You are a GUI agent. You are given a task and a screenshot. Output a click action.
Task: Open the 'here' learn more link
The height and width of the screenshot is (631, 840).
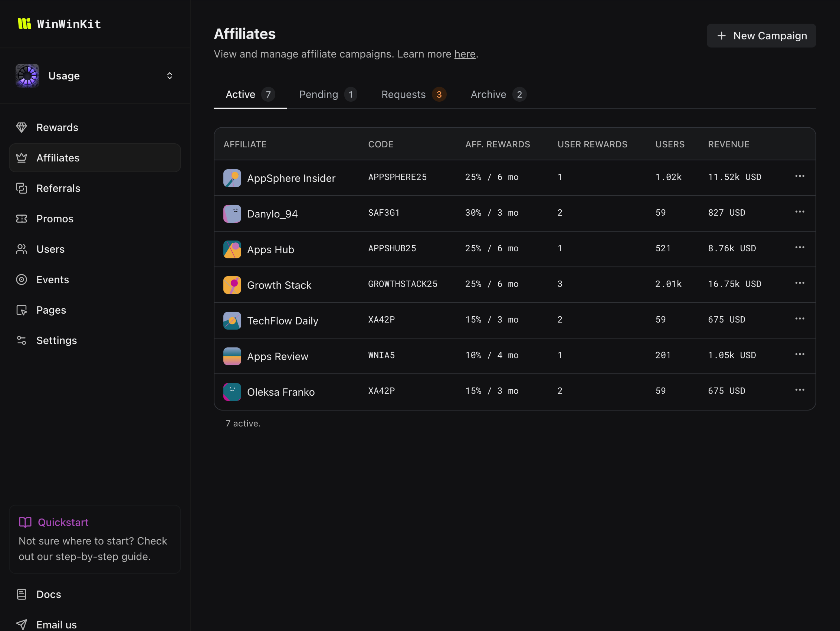465,54
